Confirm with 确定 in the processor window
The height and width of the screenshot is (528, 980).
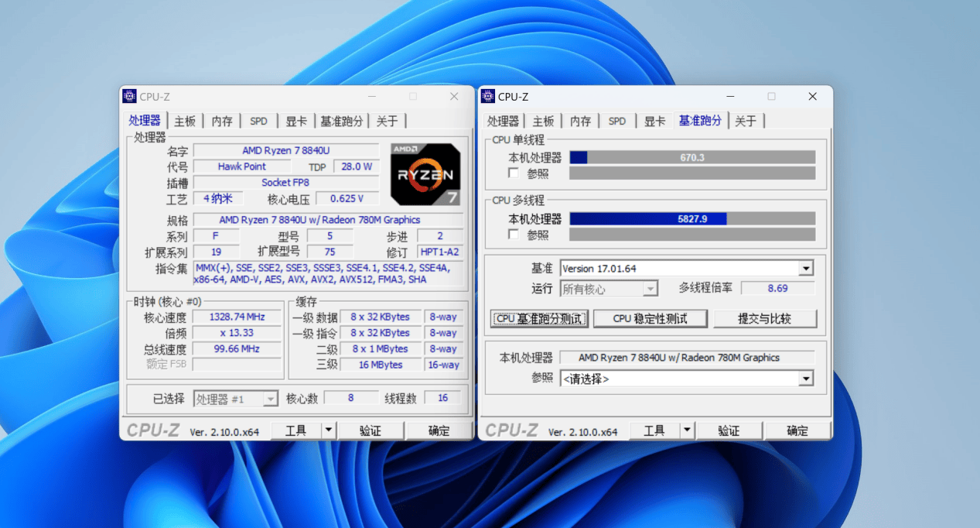439,430
